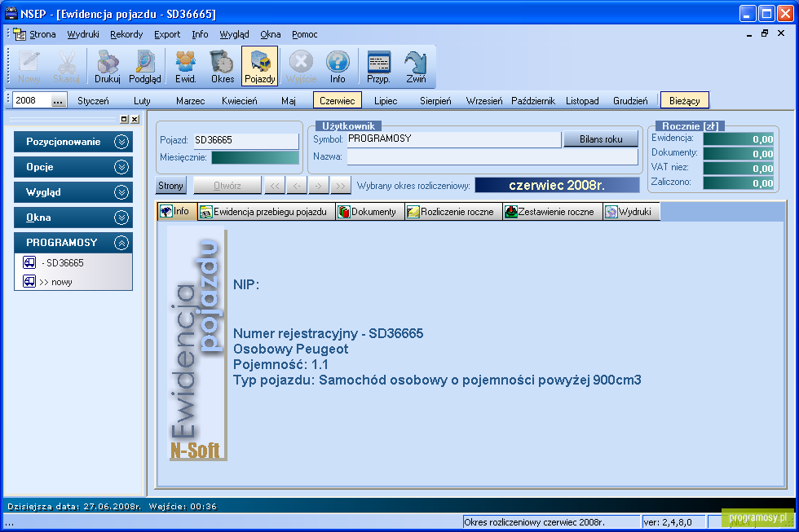
Task: Select month Kwiecień
Action: pyautogui.click(x=240, y=100)
